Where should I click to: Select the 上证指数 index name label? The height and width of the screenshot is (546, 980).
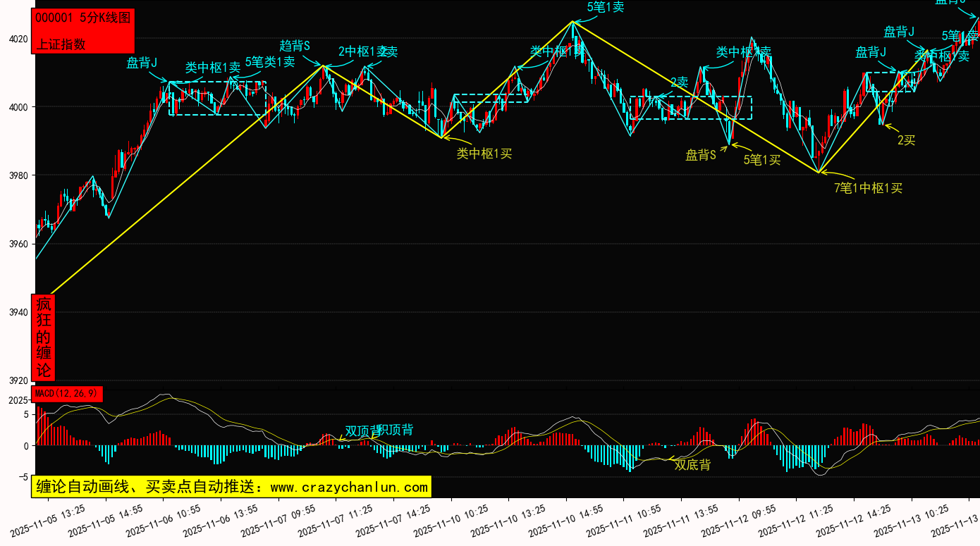(61, 44)
